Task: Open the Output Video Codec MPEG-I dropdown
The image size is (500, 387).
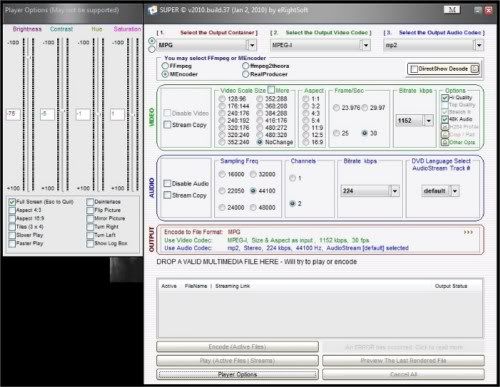Action: coord(366,45)
